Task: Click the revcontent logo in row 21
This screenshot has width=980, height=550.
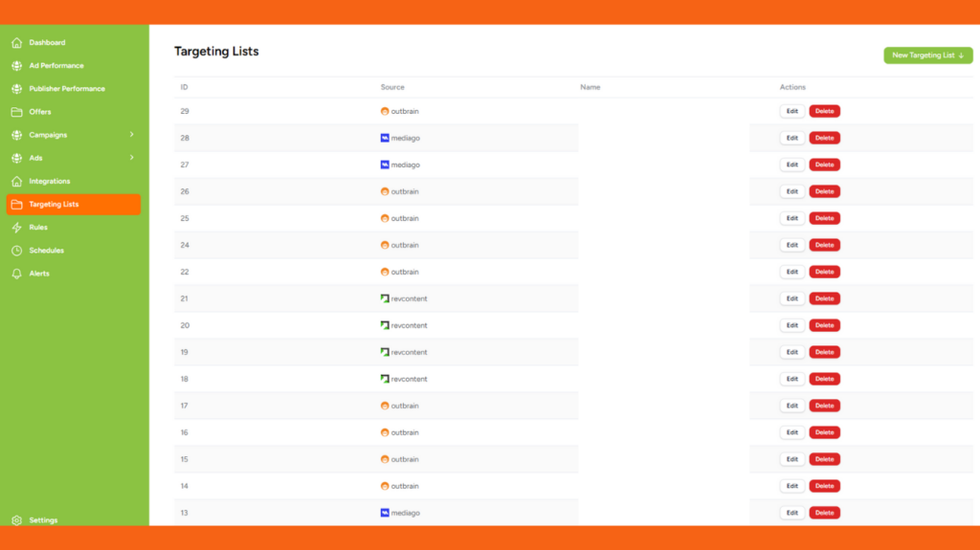Action: pyautogui.click(x=385, y=298)
